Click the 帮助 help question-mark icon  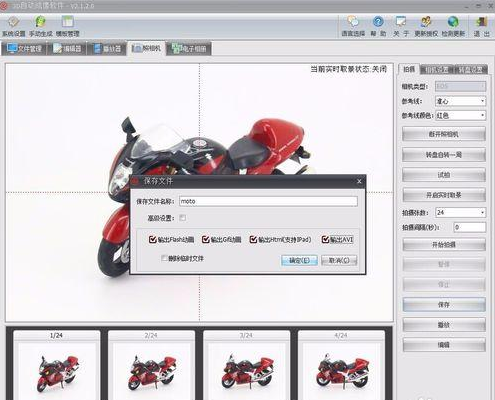coord(378,26)
